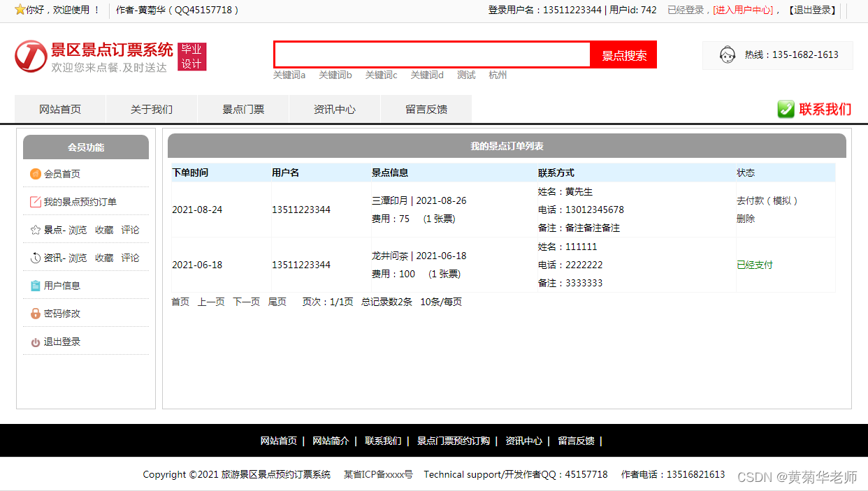Click the 联系方式 column header
This screenshot has width=868, height=491.
556,173
